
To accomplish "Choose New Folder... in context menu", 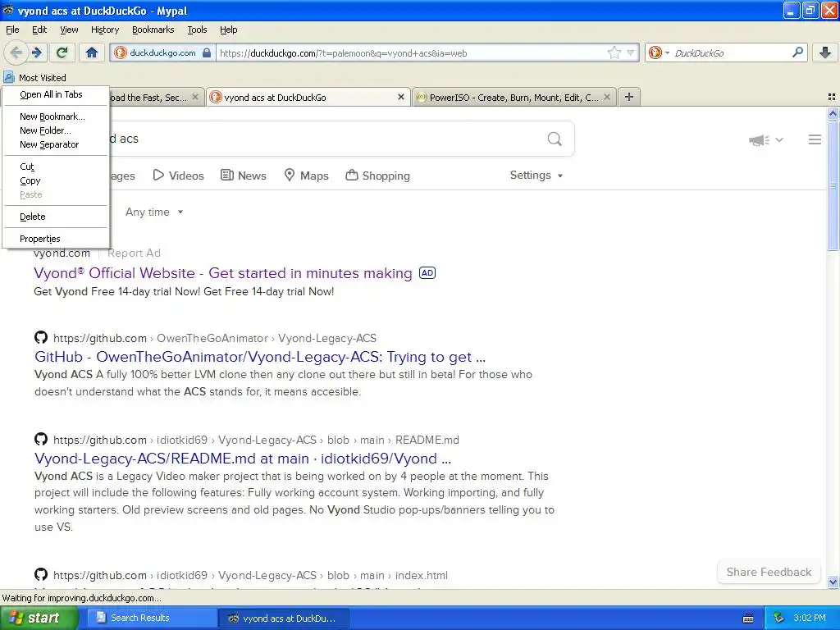I will click(x=56, y=130).
